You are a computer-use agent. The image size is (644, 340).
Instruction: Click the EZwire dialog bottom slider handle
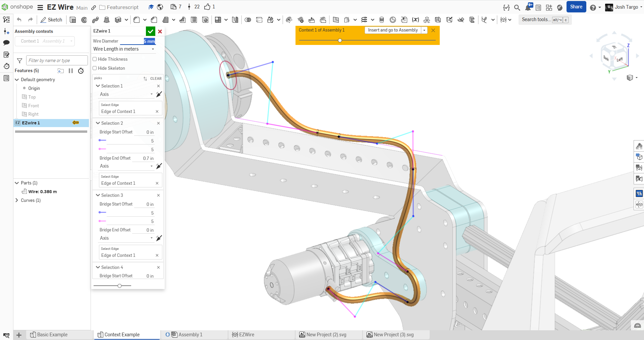click(119, 286)
